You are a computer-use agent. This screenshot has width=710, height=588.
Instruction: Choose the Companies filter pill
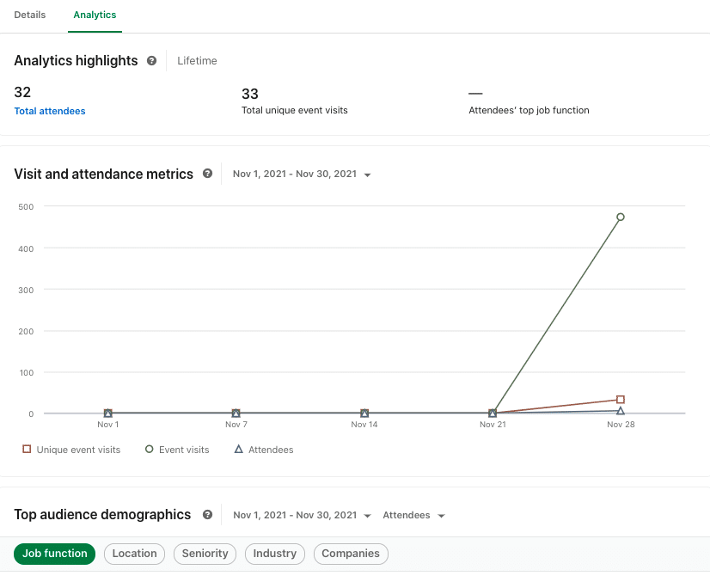coord(351,554)
